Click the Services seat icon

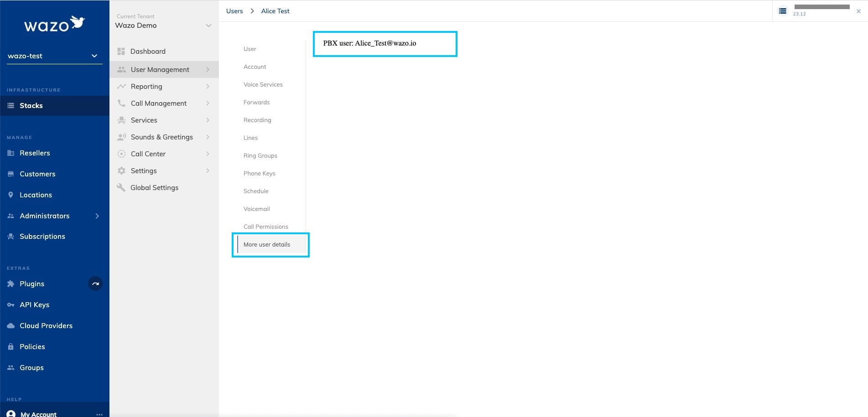click(121, 120)
